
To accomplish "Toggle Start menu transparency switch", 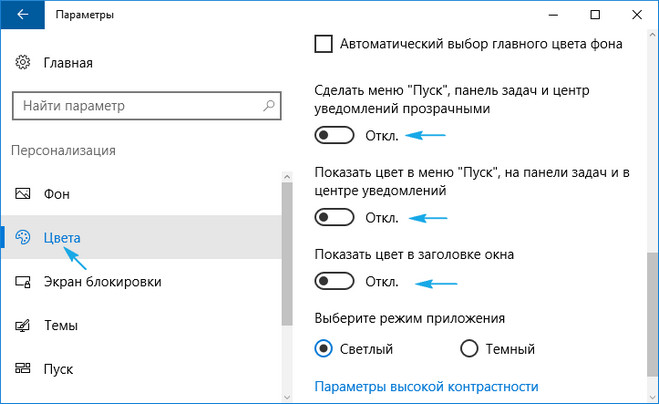I will pos(335,135).
